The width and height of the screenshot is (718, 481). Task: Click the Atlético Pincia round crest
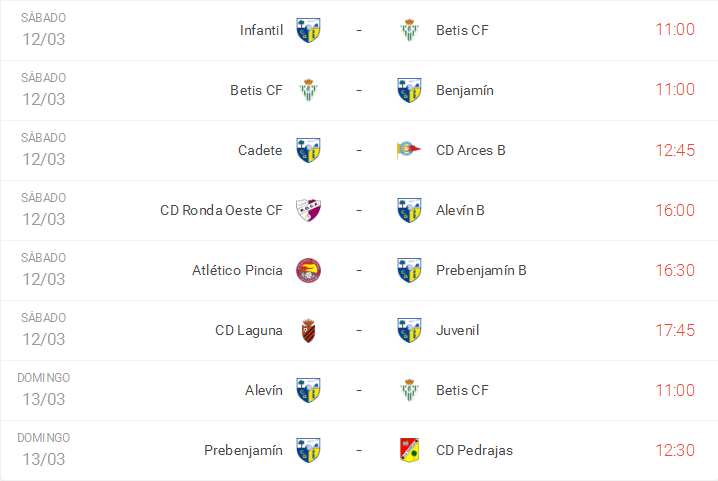click(x=308, y=270)
